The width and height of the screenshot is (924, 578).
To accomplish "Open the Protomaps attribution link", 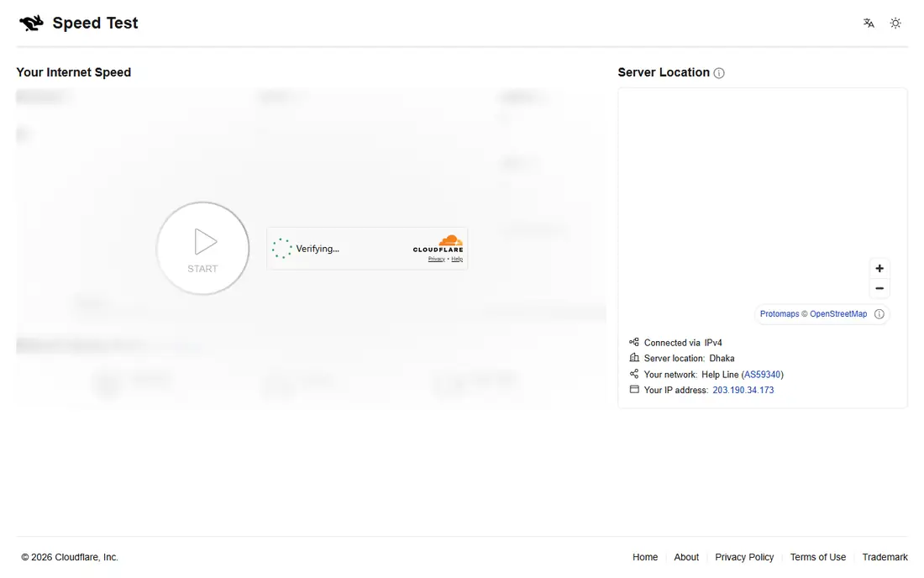I will (779, 314).
